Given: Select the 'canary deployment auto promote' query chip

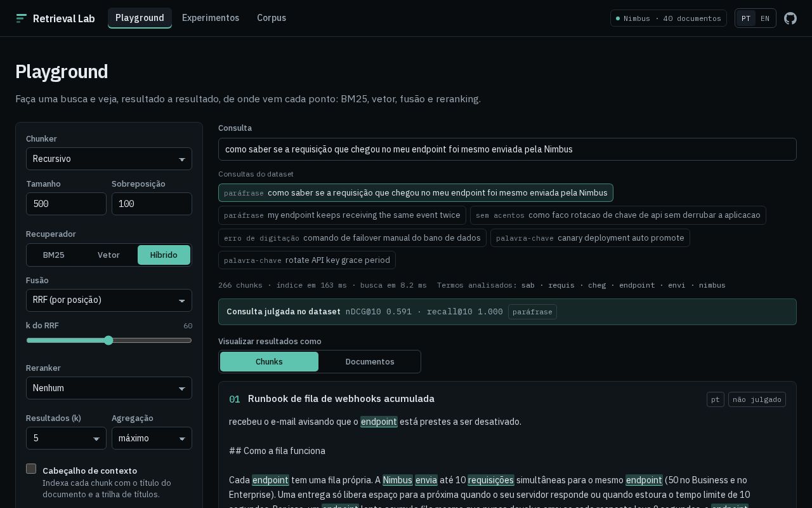Looking at the screenshot, I should (590, 238).
